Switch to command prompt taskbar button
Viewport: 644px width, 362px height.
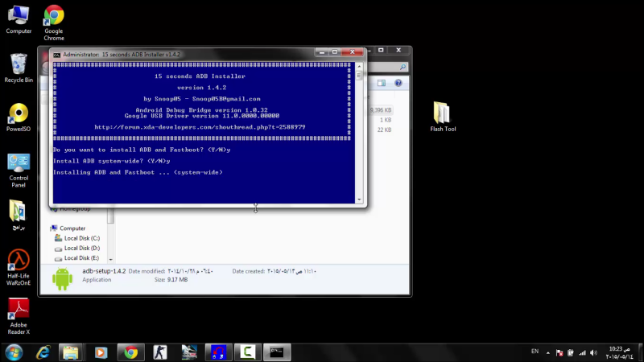pyautogui.click(x=279, y=352)
